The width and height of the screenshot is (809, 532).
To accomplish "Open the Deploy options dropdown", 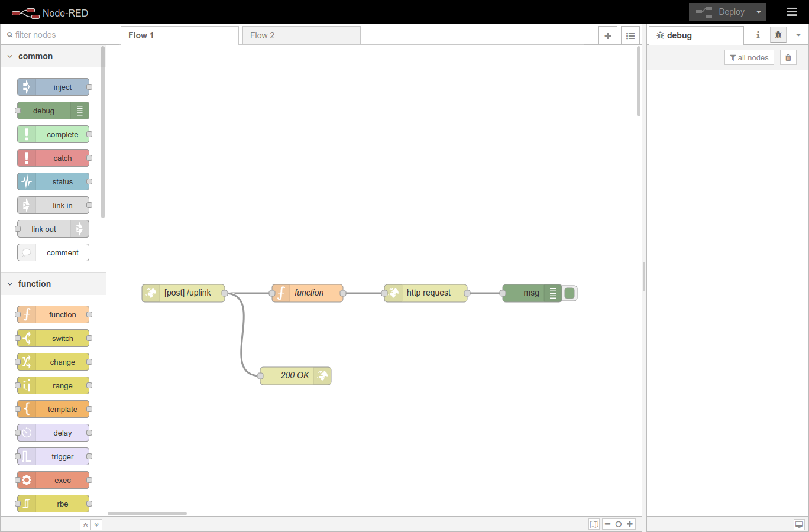I will click(x=758, y=11).
